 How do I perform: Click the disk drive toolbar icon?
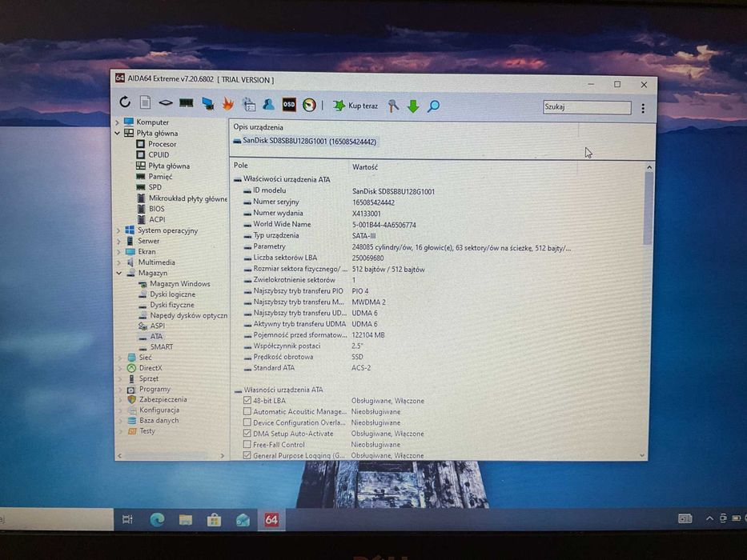click(165, 103)
